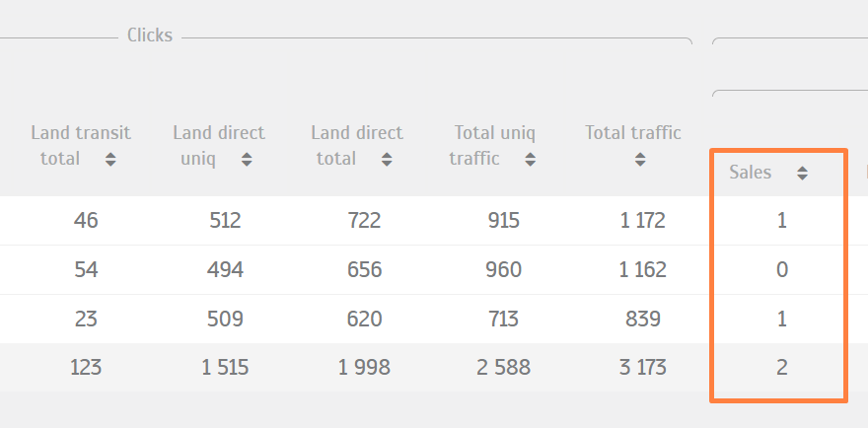Image resolution: width=868 pixels, height=428 pixels.
Task: Click the 494 land direct uniq cell
Action: pos(225,269)
